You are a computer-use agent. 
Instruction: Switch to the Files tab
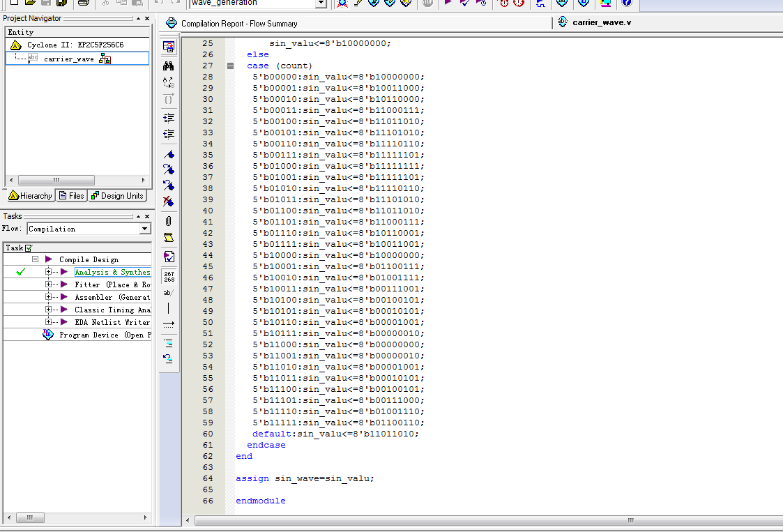point(72,196)
